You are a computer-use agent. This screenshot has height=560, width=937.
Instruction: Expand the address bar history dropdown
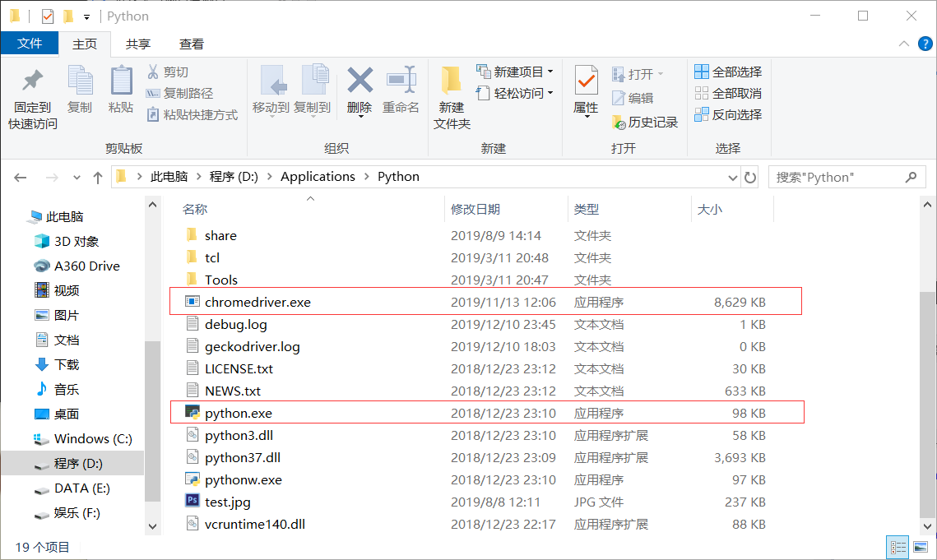[x=733, y=178]
